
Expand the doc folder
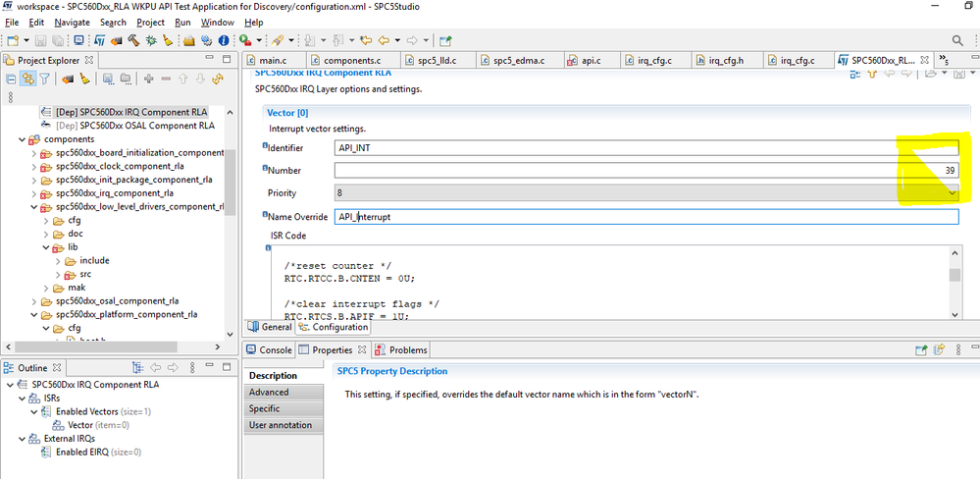click(x=46, y=234)
